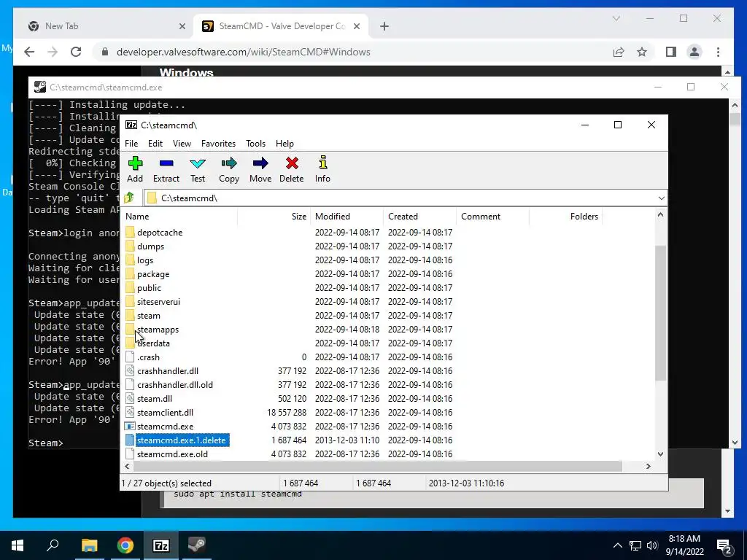
Task: Open the Help menu
Action: point(285,144)
